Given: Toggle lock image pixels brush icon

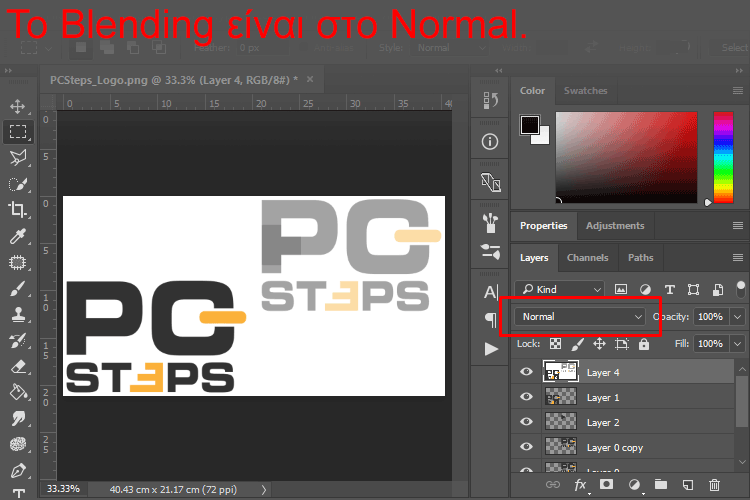Looking at the screenshot, I should [578, 344].
